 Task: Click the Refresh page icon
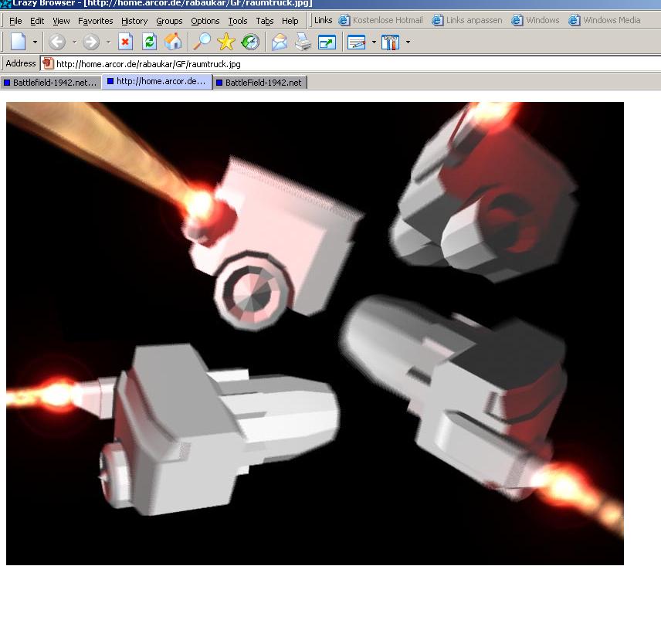click(x=149, y=42)
